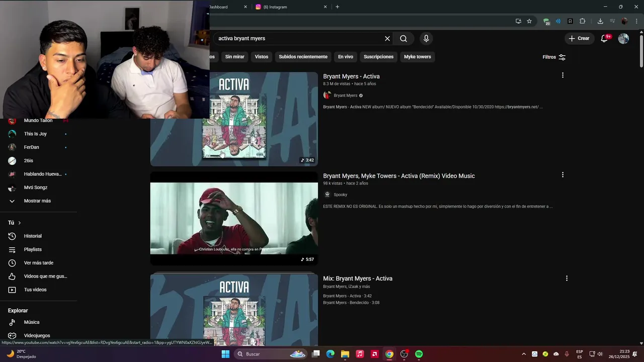Screen dimensions: 644x362
Task: Open a new browser tab with plus
Action: click(x=337, y=7)
